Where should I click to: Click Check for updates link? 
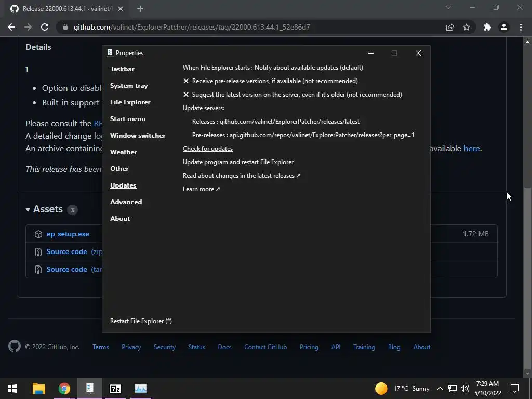[208, 149]
